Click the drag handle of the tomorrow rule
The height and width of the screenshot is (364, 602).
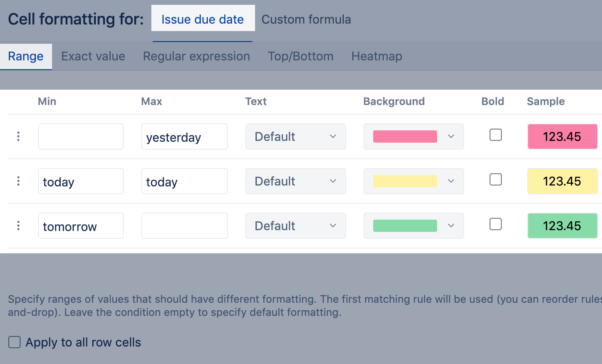coord(18,226)
